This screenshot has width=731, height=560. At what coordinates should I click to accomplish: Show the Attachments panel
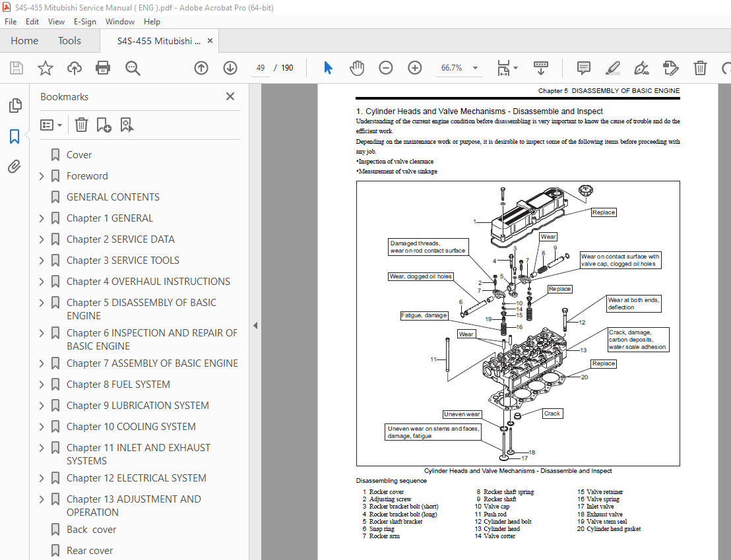[x=15, y=166]
